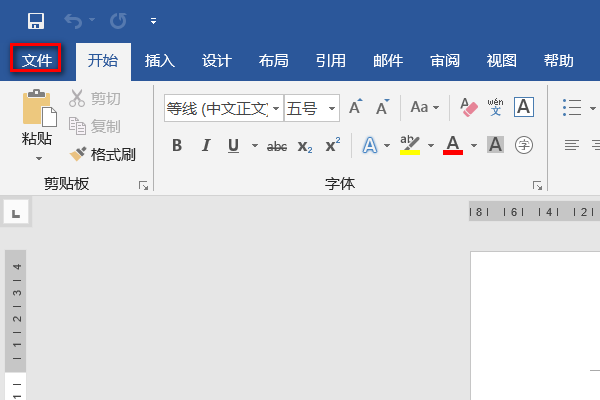Open Text Effects dropdown arrow
This screenshot has height=400, width=600.
(387, 145)
